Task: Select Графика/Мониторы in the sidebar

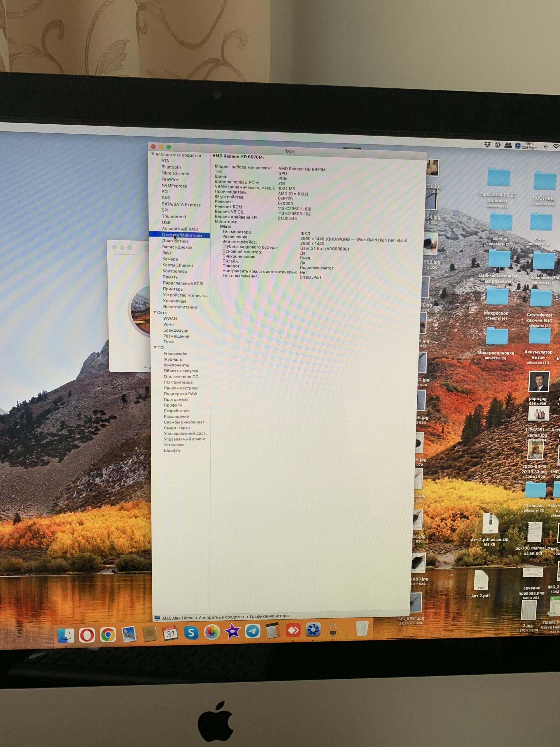Action: (x=180, y=235)
